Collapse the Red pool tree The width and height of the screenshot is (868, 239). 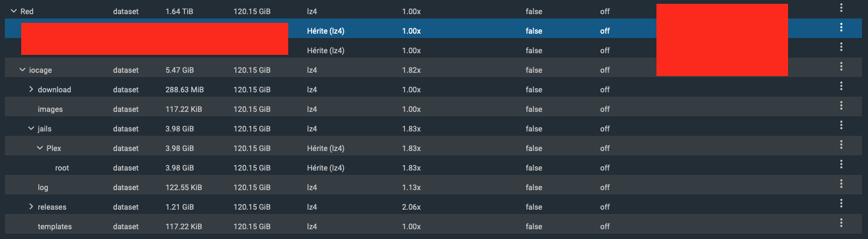coord(14,11)
